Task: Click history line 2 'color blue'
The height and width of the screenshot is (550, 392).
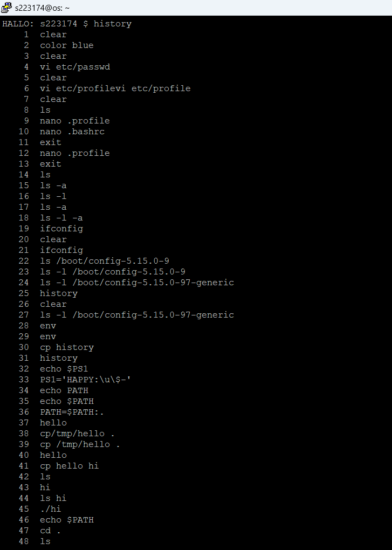Action: coord(66,45)
